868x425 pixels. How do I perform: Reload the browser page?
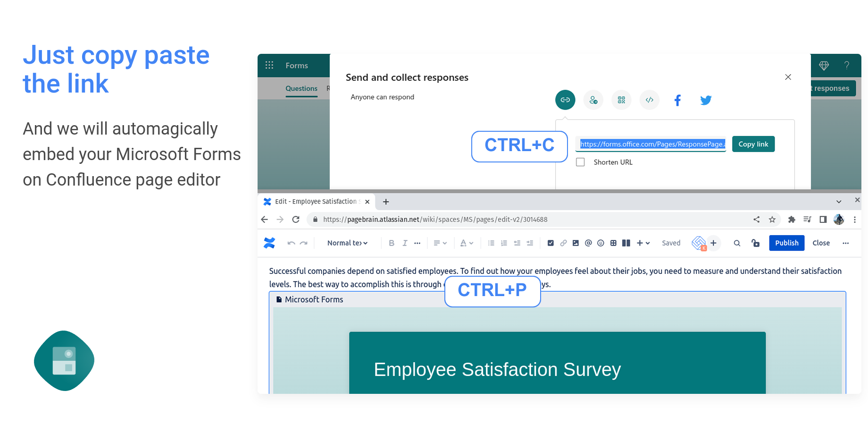[296, 220]
